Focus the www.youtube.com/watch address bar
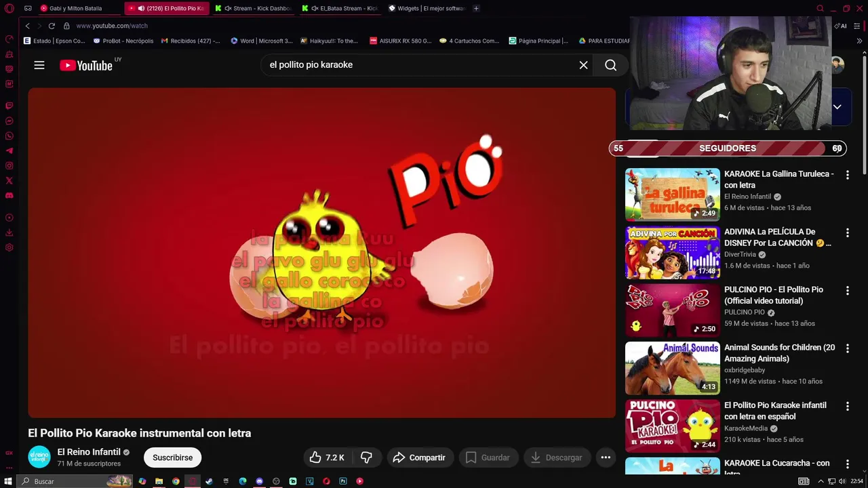 [111, 26]
